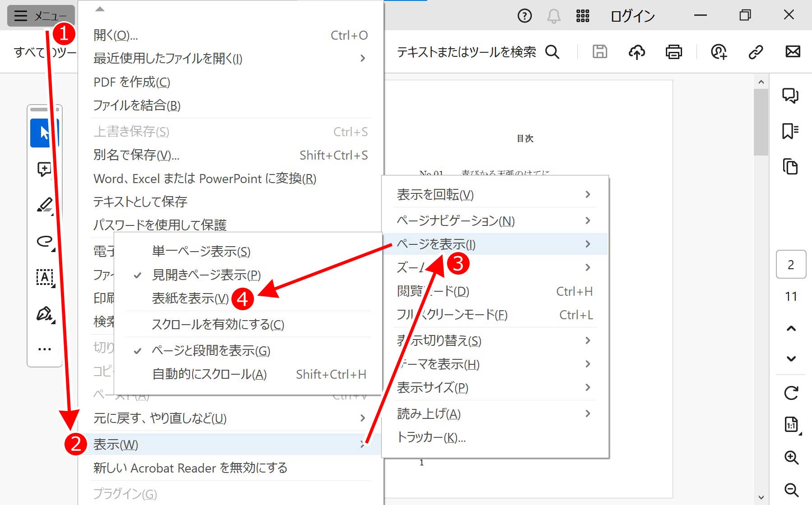Choose 新しい Acrobat Reader を無効にする
Image resolution: width=812 pixels, height=505 pixels.
click(x=230, y=468)
